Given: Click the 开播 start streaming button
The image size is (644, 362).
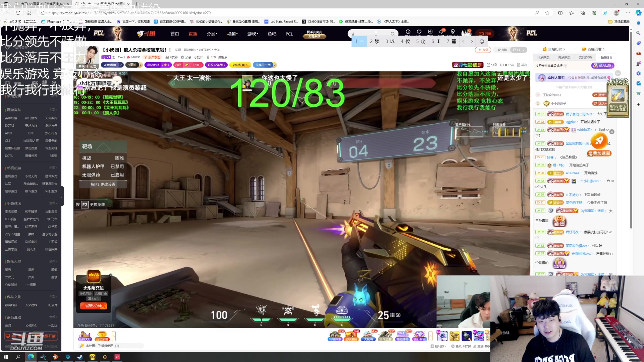Looking at the screenshot, I should point(485,34).
